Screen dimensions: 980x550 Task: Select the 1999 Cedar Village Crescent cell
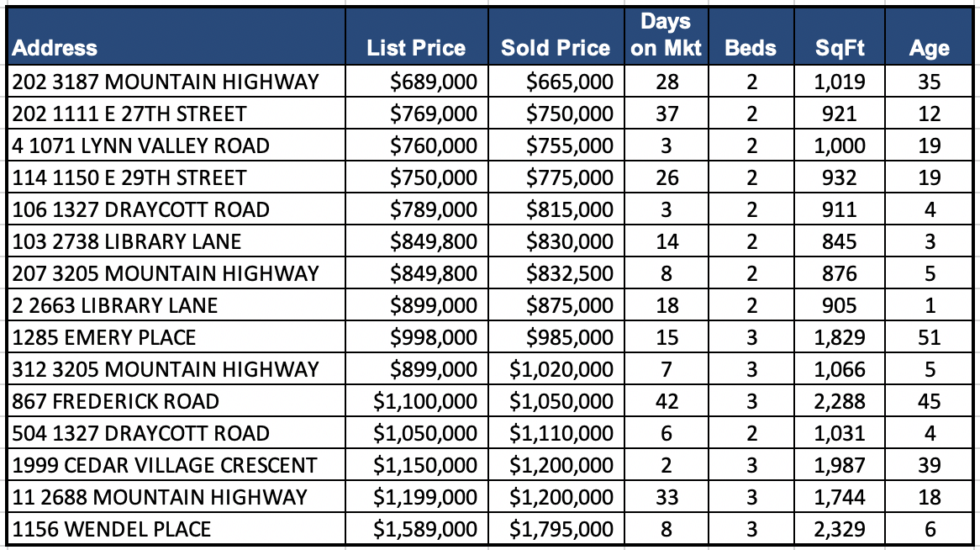[x=165, y=465]
